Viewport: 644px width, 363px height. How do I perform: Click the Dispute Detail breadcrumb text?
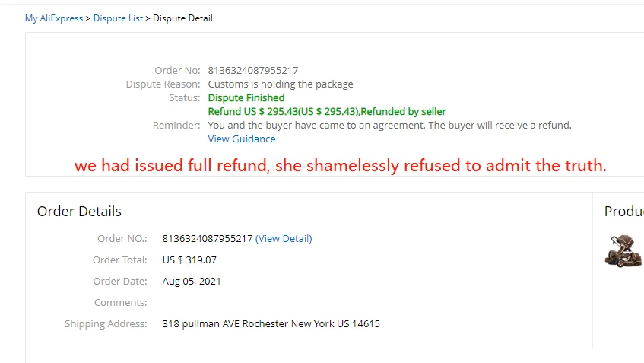182,18
